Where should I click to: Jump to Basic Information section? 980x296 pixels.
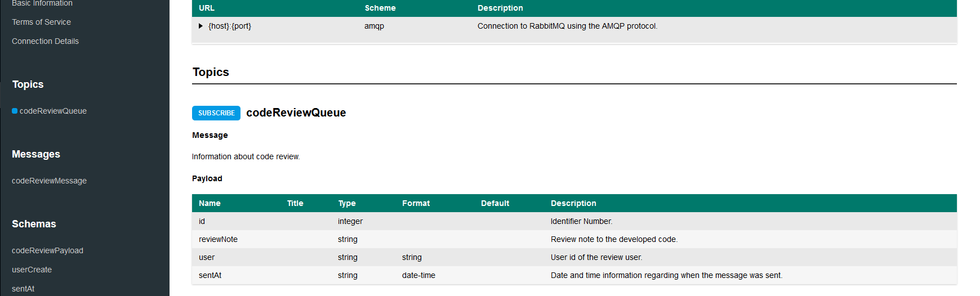tap(42, 3)
